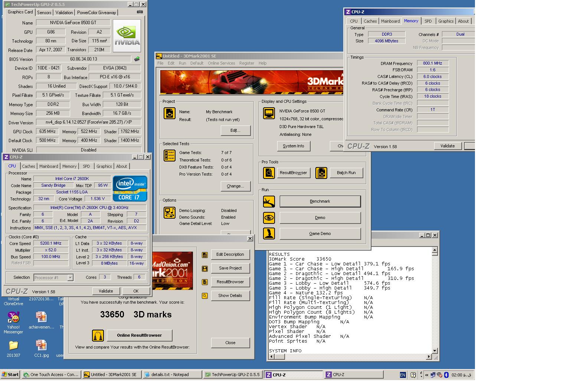Screen dimensions: 577x392
Task: Open the PowerColor Giveaway tab
Action: pyautogui.click(x=96, y=13)
